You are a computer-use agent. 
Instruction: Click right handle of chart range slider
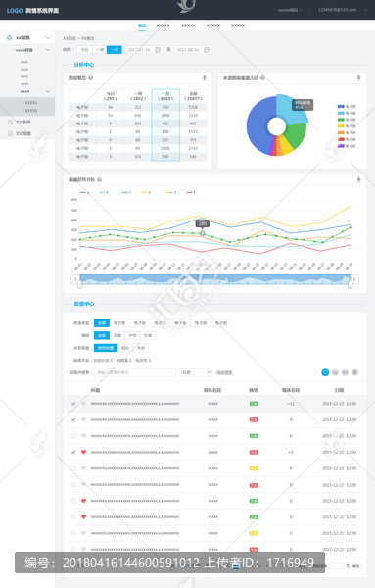[351, 284]
